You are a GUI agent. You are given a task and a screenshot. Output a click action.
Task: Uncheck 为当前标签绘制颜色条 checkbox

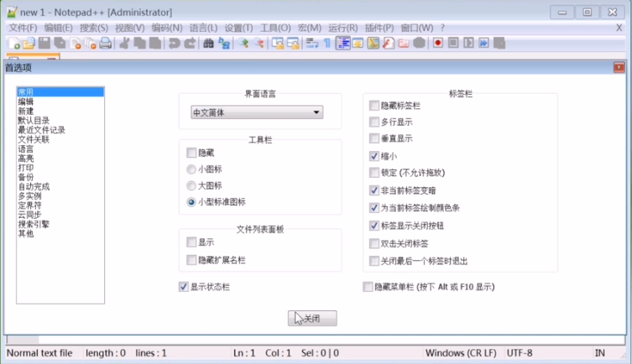coord(374,208)
